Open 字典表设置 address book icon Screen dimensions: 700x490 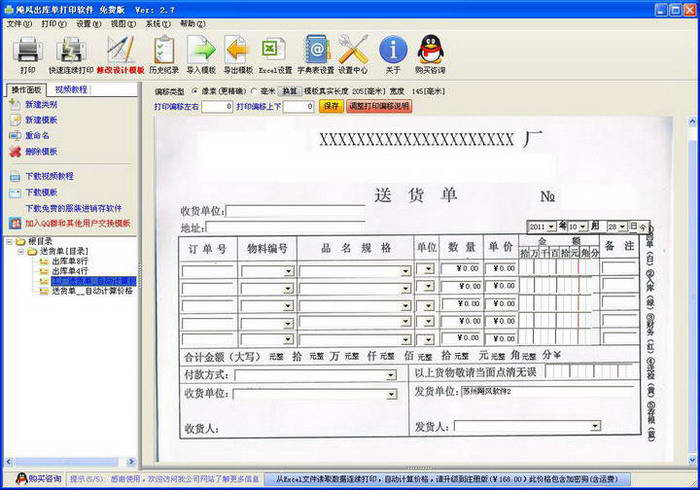point(316,50)
